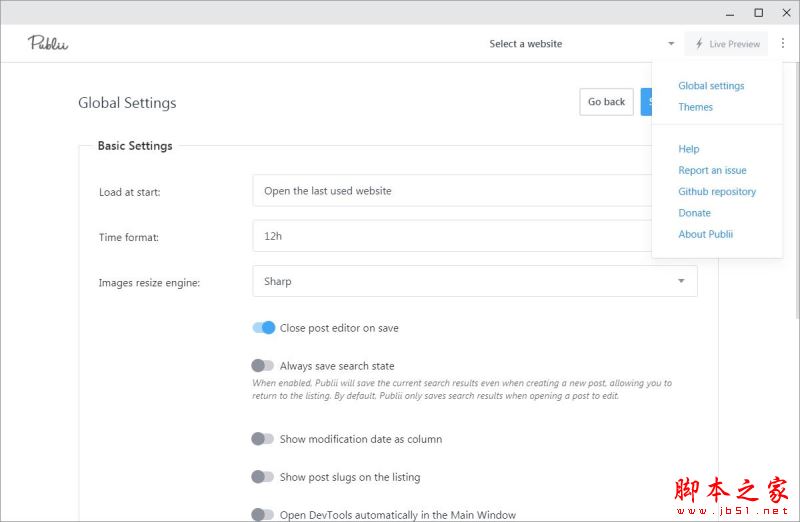The image size is (800, 522).
Task: Toggle Show modification date as column
Action: point(263,439)
